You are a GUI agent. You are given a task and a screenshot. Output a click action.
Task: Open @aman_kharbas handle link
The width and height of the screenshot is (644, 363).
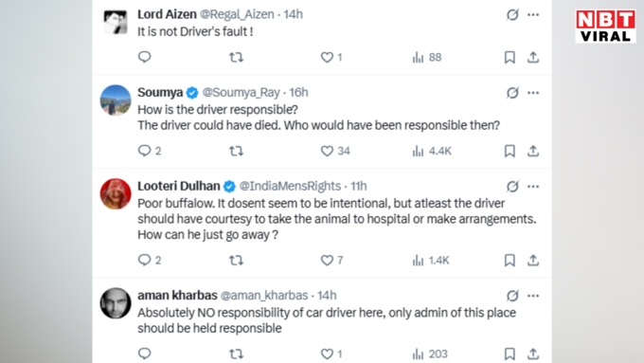point(264,296)
